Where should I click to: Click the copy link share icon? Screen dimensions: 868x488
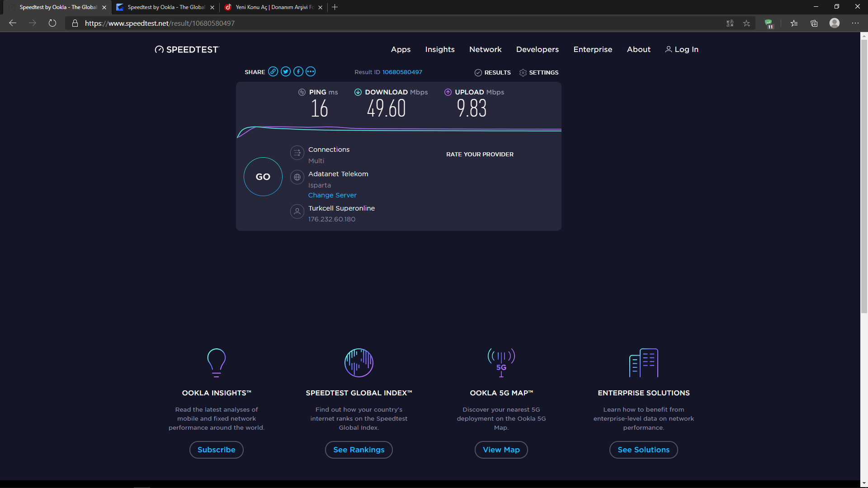coord(273,72)
